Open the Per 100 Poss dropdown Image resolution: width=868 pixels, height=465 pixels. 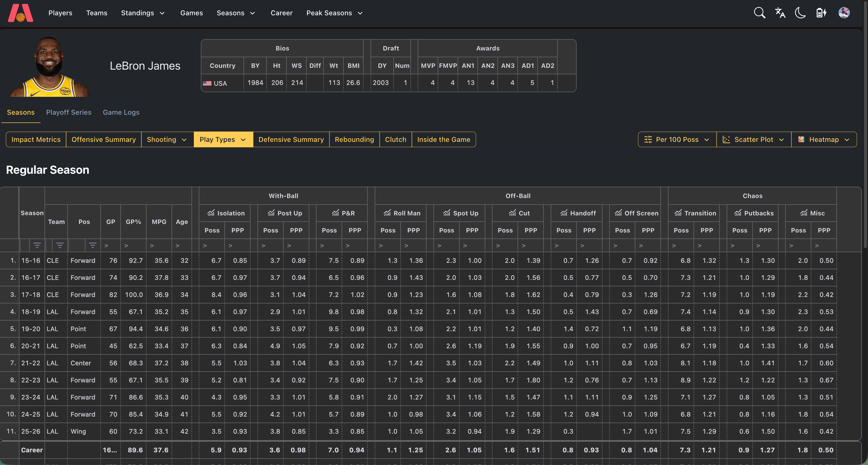pos(677,139)
